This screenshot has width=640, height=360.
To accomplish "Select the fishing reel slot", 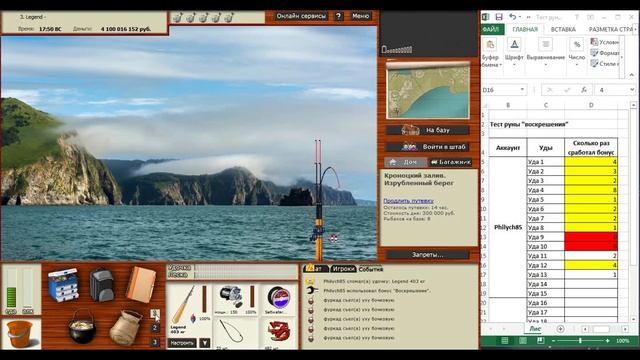I will [x=236, y=300].
